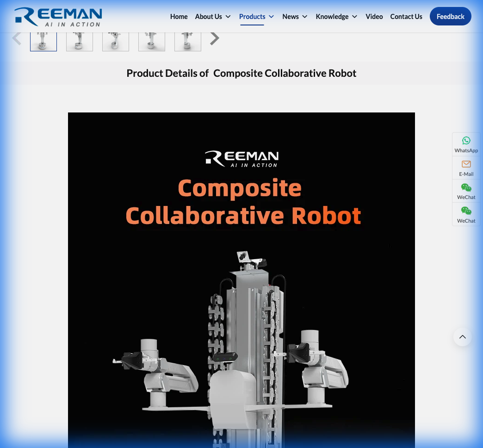Click the right carousel arrow
Screen dimensions: 483x448
pyautogui.click(x=214, y=38)
